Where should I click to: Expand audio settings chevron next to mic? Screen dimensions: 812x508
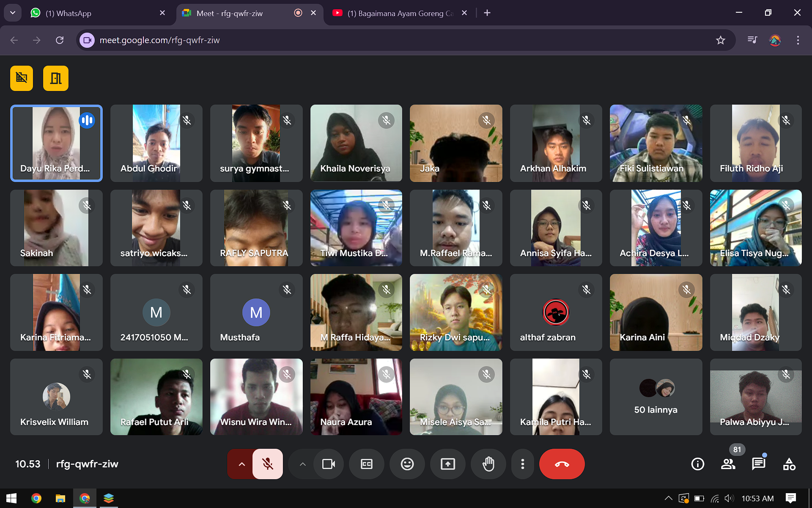click(x=241, y=464)
